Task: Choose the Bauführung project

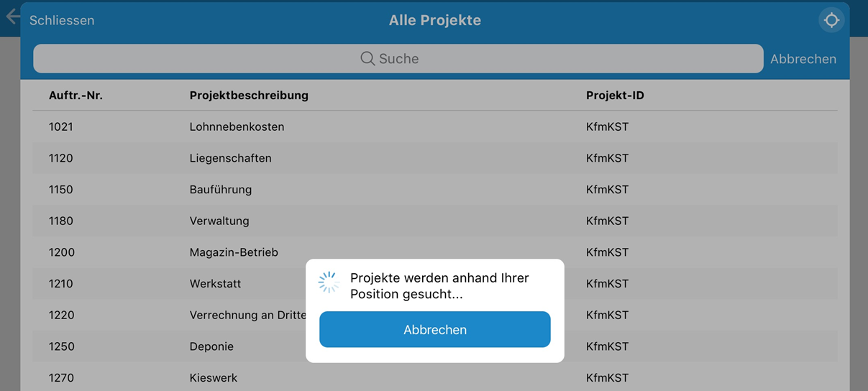Action: point(220,190)
